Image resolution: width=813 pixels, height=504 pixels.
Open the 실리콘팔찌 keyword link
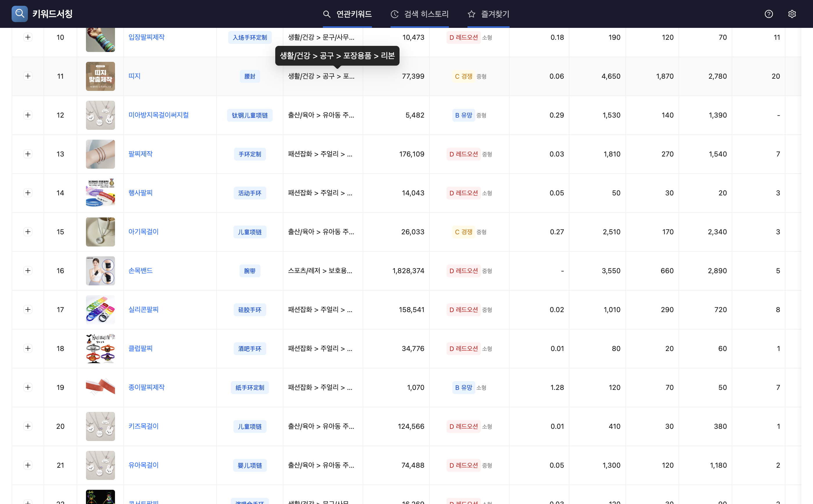click(x=143, y=310)
